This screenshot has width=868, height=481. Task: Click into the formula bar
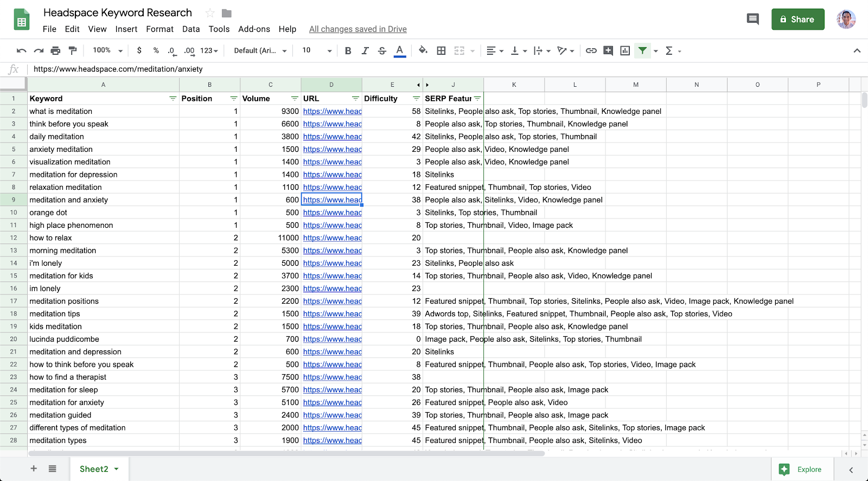pos(448,69)
